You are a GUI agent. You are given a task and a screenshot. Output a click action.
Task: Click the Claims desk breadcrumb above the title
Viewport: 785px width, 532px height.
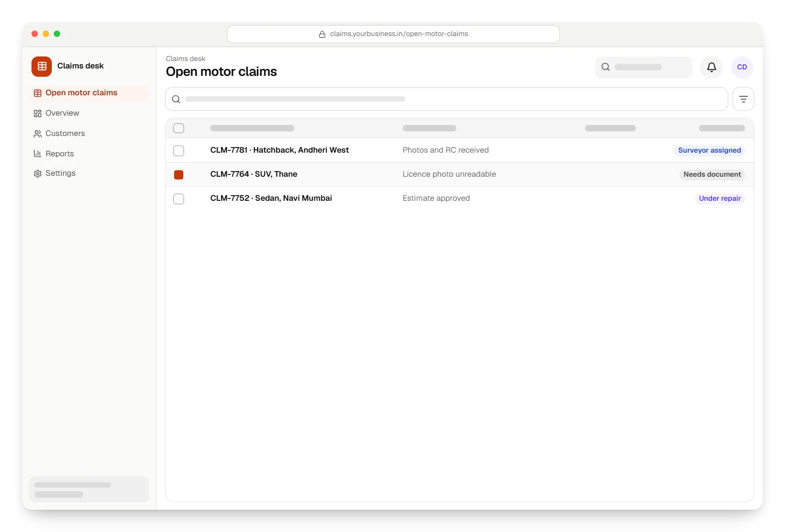185,59
